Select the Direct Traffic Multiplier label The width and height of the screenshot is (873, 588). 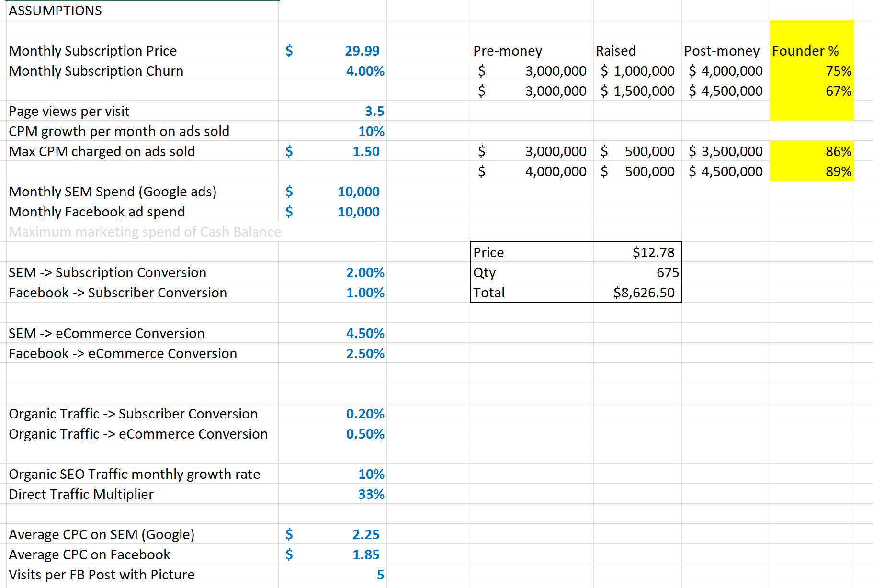[x=142, y=494]
